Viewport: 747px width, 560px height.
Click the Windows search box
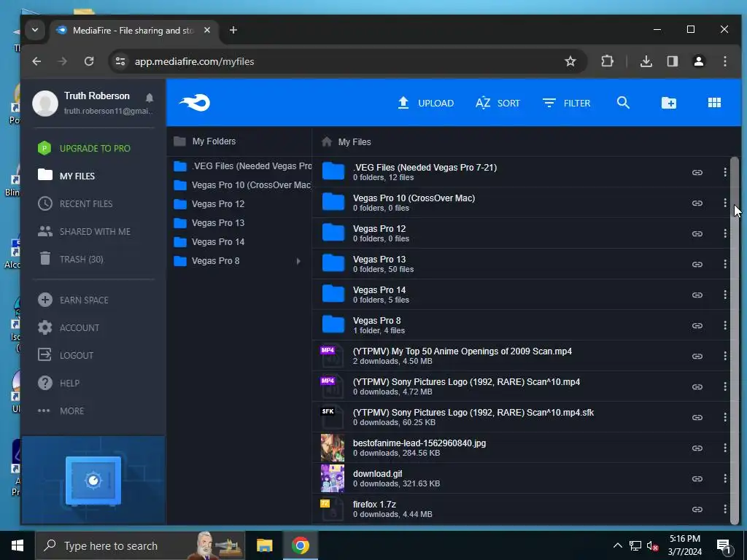pos(140,545)
